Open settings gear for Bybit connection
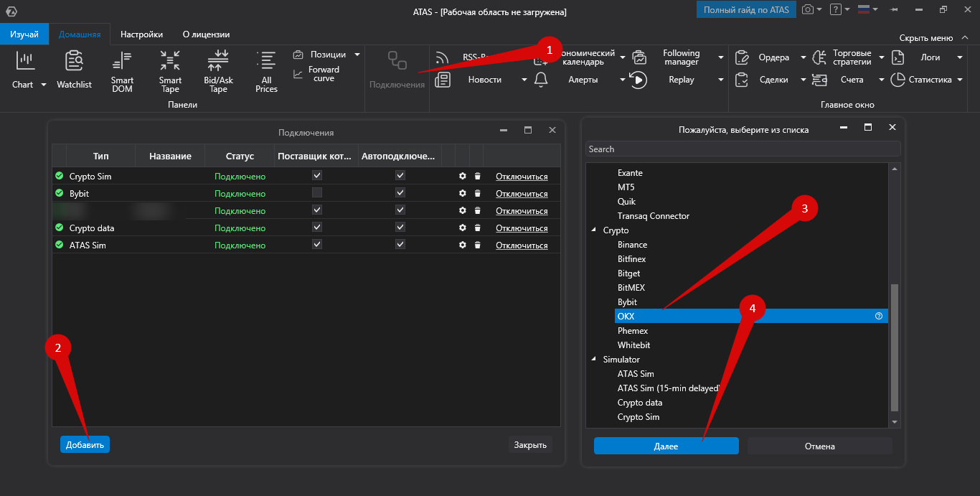This screenshot has height=496, width=980. [463, 193]
